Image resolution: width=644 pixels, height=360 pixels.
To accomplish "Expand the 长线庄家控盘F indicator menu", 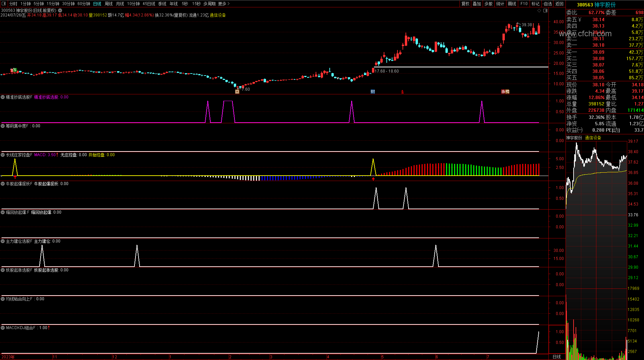I will point(3,155).
